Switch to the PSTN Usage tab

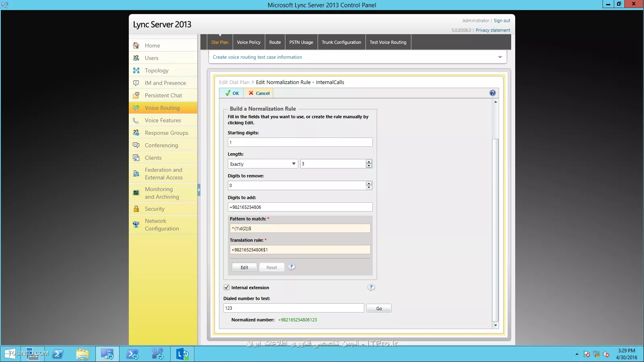tap(301, 42)
